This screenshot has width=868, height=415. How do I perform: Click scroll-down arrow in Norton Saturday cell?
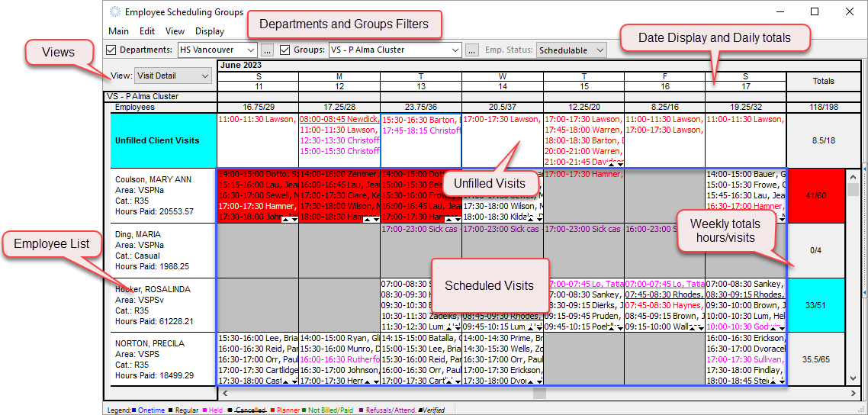pyautogui.click(x=781, y=381)
